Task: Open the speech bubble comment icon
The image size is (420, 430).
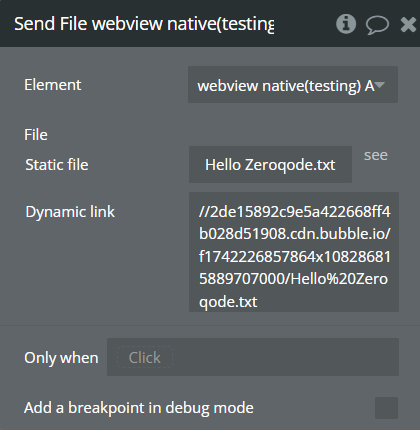Action: pos(377,25)
